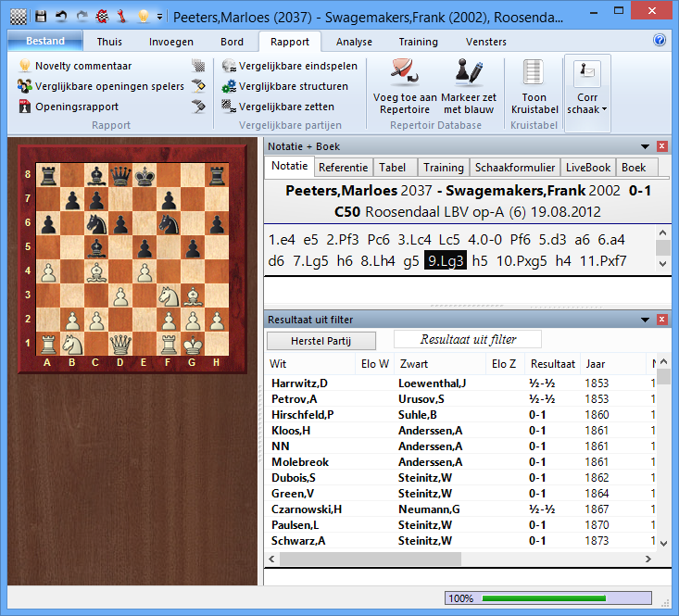
Task: Switch to the Vensters ribbon tab
Action: coord(486,42)
